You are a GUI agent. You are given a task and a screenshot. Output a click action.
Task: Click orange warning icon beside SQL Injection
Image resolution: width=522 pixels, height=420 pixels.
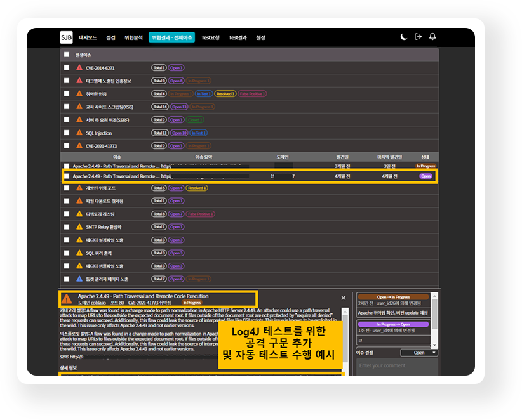pyautogui.click(x=79, y=133)
